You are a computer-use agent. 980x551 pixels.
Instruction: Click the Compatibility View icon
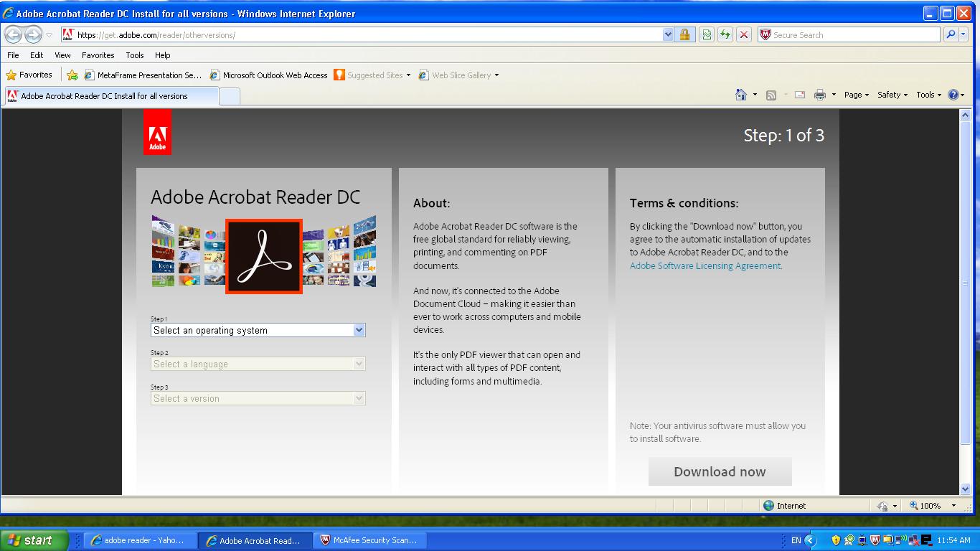[x=707, y=34]
